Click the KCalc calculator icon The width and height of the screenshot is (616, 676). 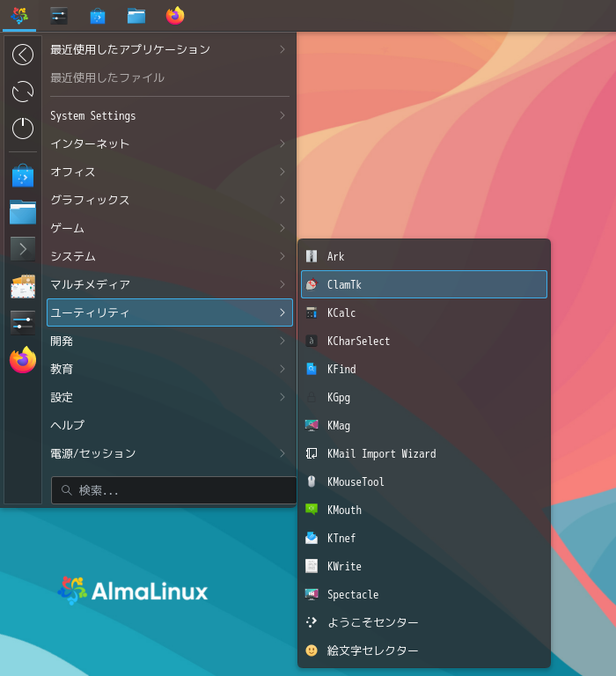[312, 312]
